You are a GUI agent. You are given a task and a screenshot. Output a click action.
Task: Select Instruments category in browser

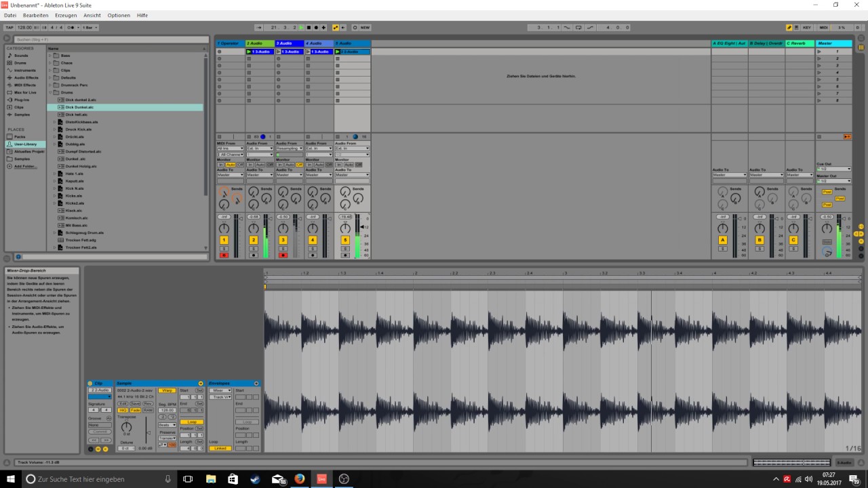(x=24, y=70)
